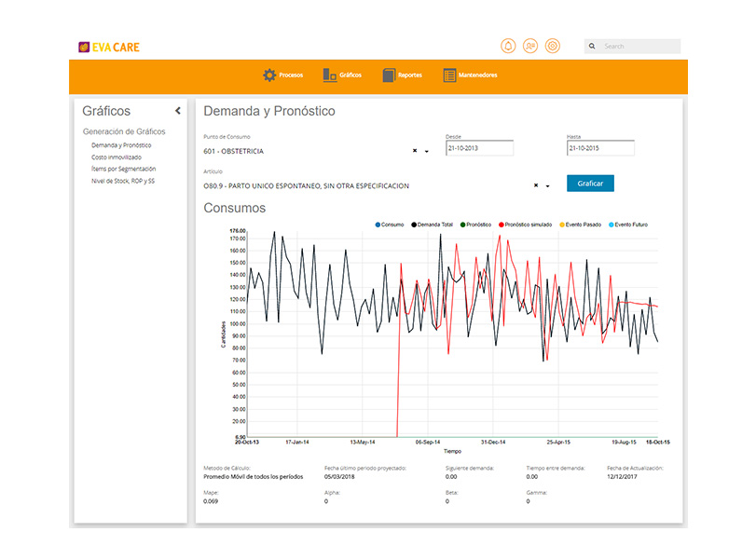Expand the Artículo dropdown arrow
This screenshot has width=756, height=559.
548,186
